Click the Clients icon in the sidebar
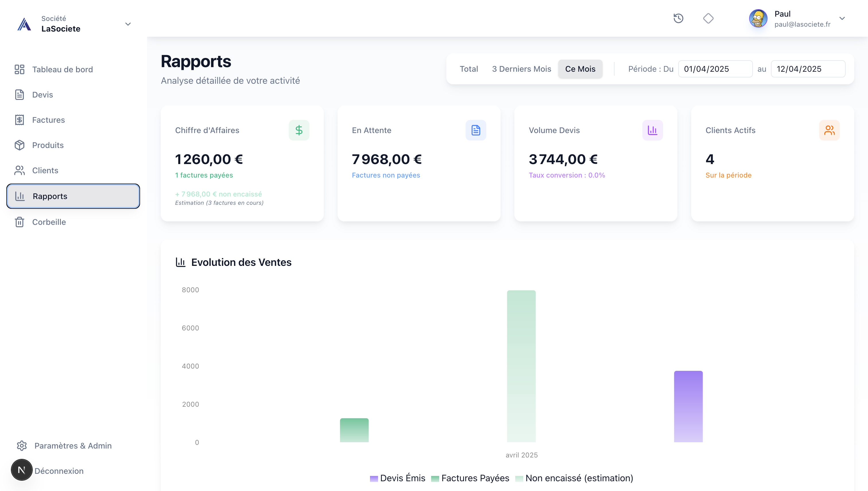The width and height of the screenshot is (868, 491). coord(20,171)
